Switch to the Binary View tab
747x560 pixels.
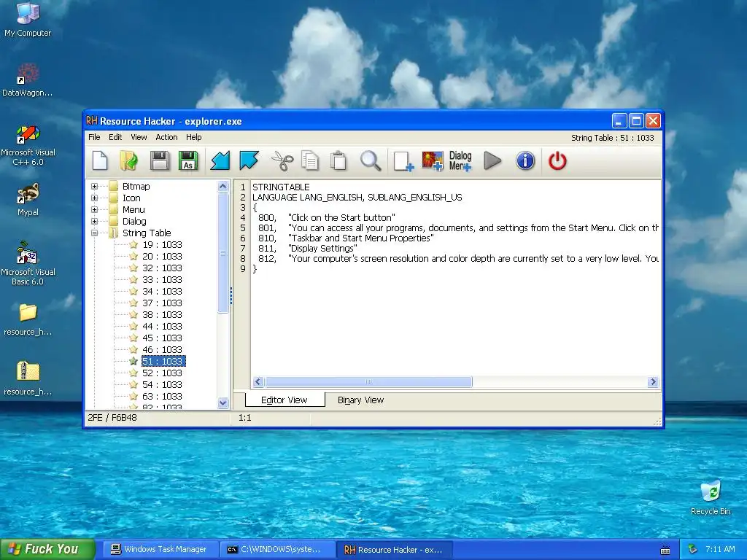[360, 400]
